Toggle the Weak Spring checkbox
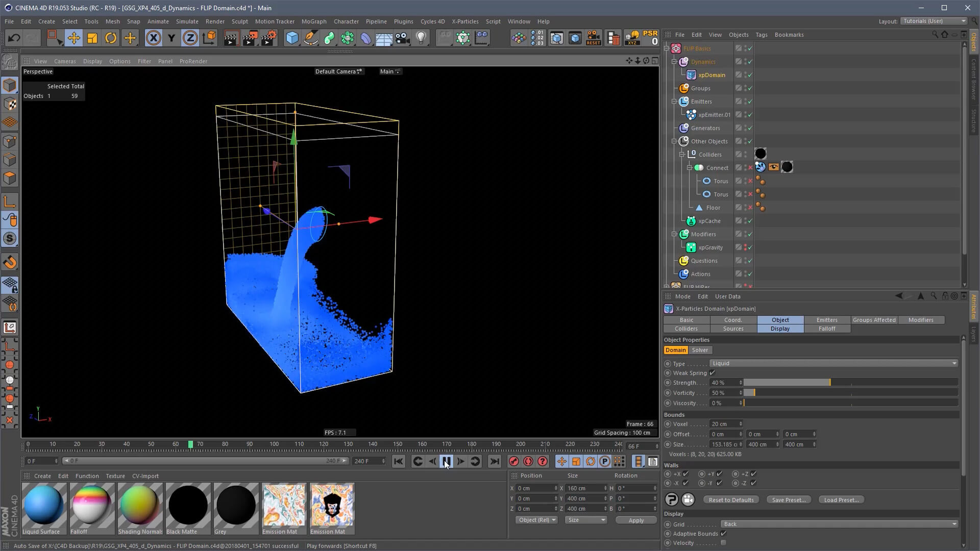This screenshot has width=980, height=551. tap(713, 373)
